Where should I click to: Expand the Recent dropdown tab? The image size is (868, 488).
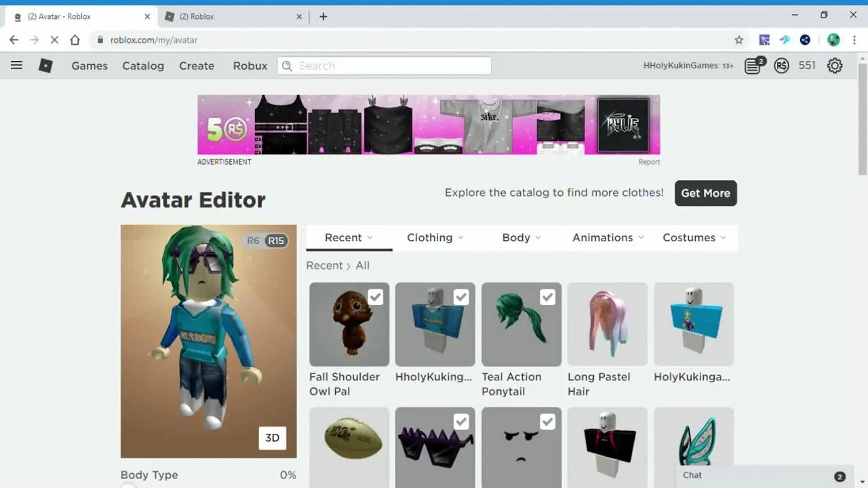click(349, 237)
